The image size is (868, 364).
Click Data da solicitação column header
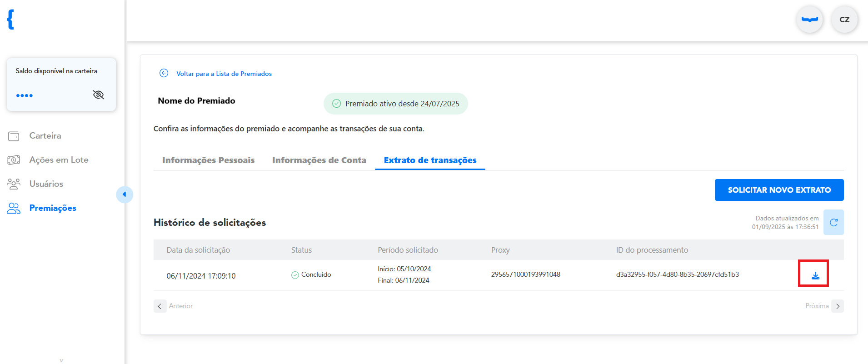coord(198,250)
